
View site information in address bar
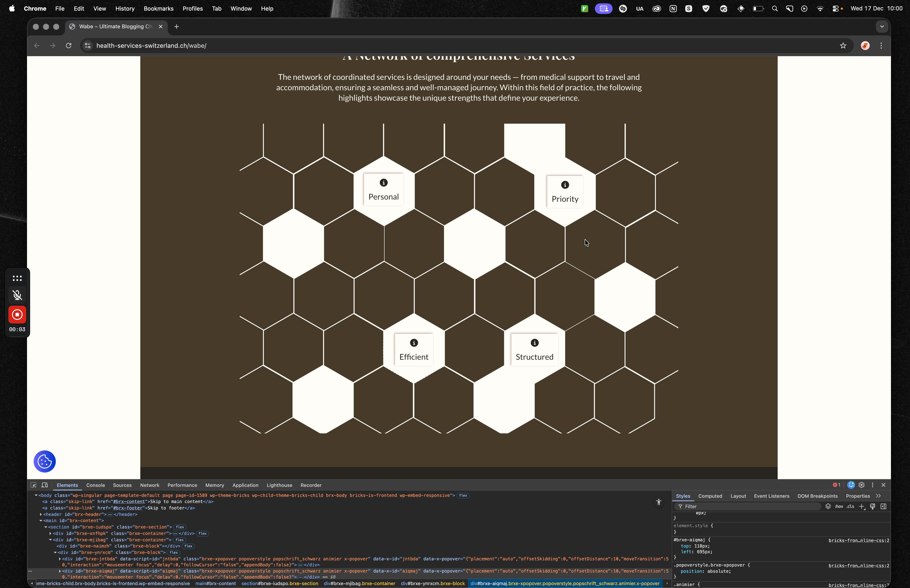point(87,46)
